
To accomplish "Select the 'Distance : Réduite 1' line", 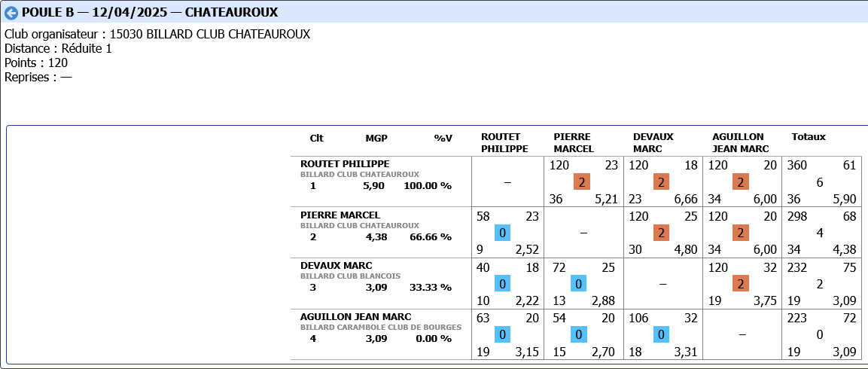I will point(58,49).
